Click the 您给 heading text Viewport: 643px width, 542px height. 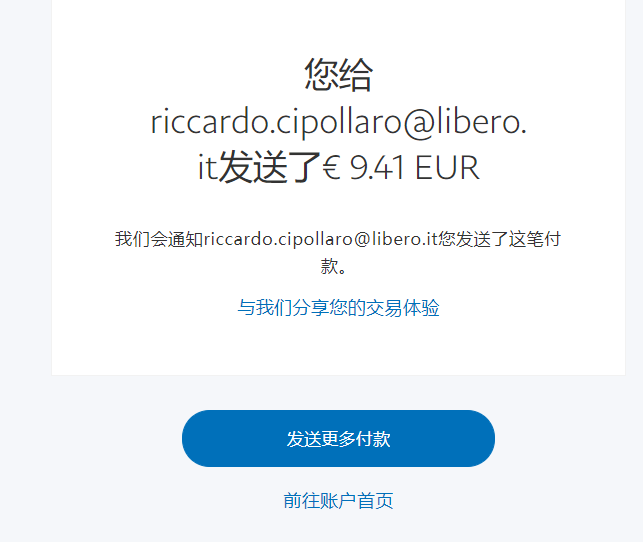pyautogui.click(x=338, y=75)
